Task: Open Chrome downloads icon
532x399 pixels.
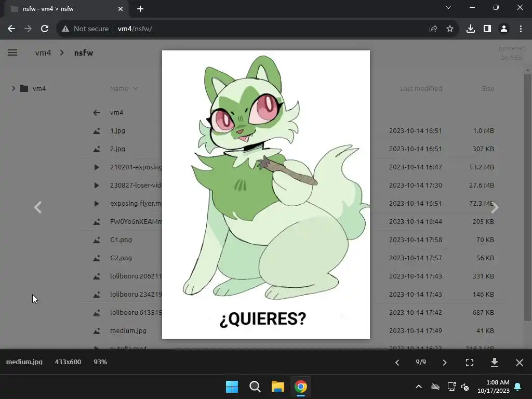Action: pyautogui.click(x=471, y=29)
